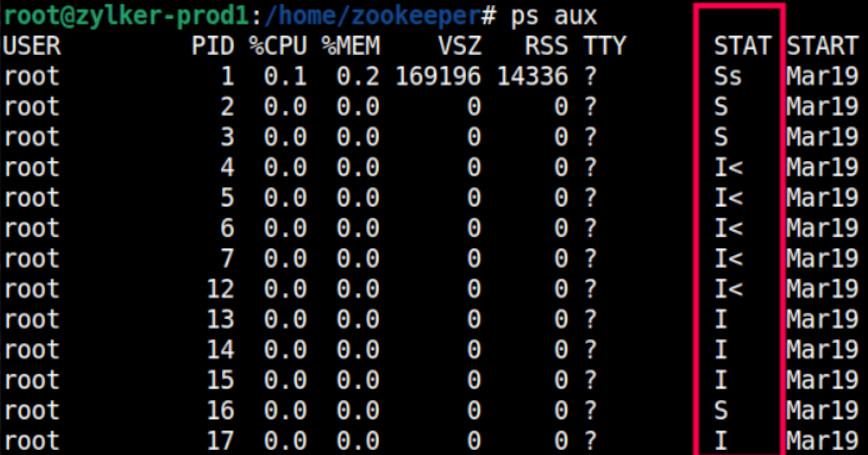Click the TTY column header
This screenshot has width=868, height=455.
click(603, 46)
